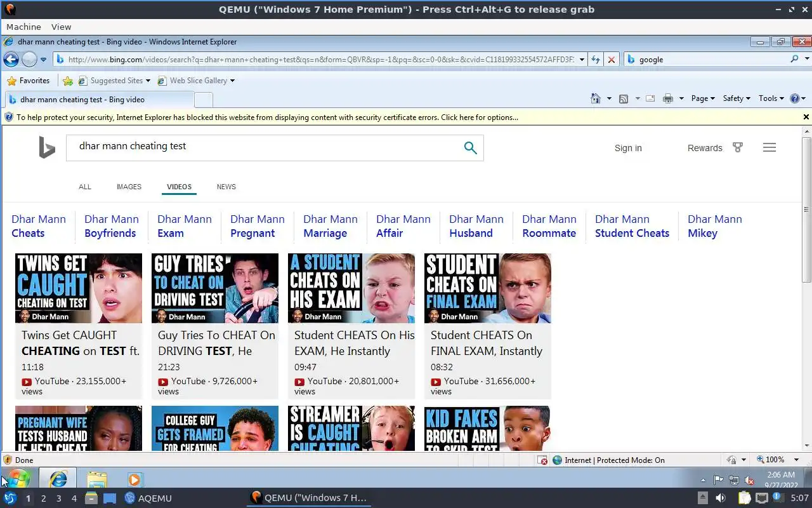This screenshot has width=812, height=508.
Task: Click Dhar Mann Pregnant suggestion
Action: point(258,226)
